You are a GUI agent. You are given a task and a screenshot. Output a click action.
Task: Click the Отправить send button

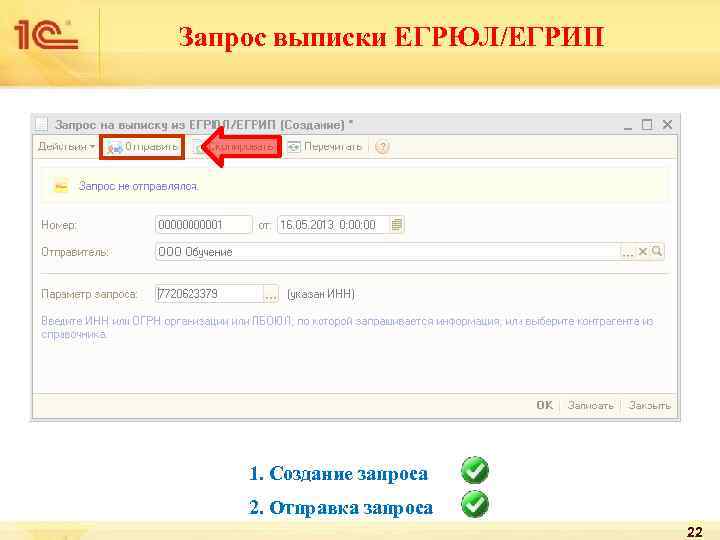[142, 147]
